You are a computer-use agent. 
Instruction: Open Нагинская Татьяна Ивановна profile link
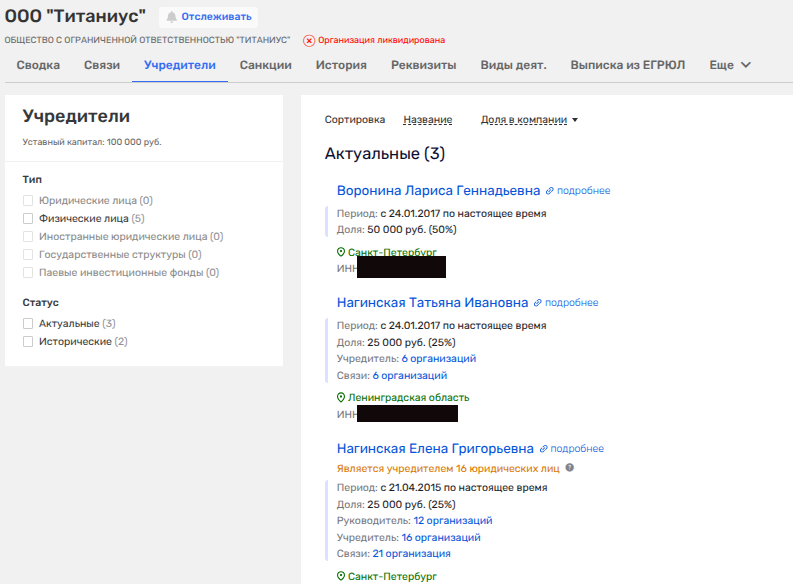[432, 303]
